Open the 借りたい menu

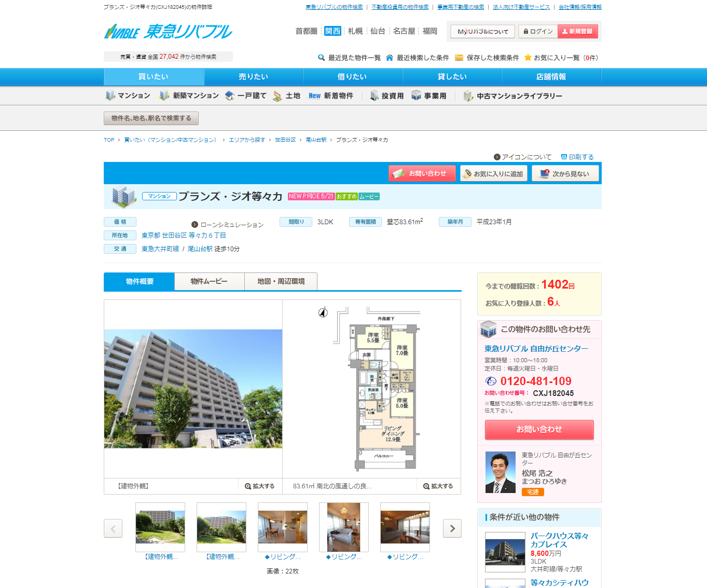pos(353,77)
